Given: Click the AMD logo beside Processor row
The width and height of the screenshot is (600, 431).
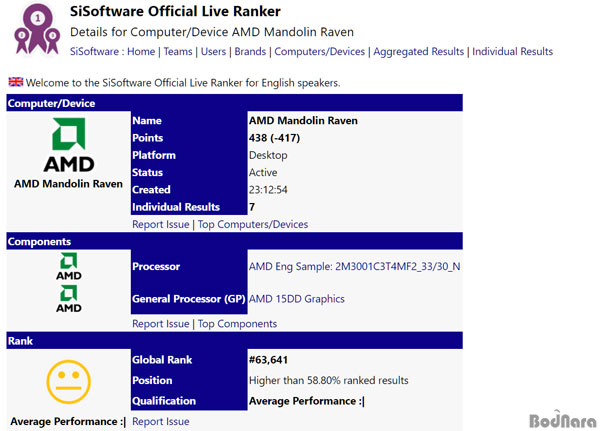Looking at the screenshot, I should point(68,266).
